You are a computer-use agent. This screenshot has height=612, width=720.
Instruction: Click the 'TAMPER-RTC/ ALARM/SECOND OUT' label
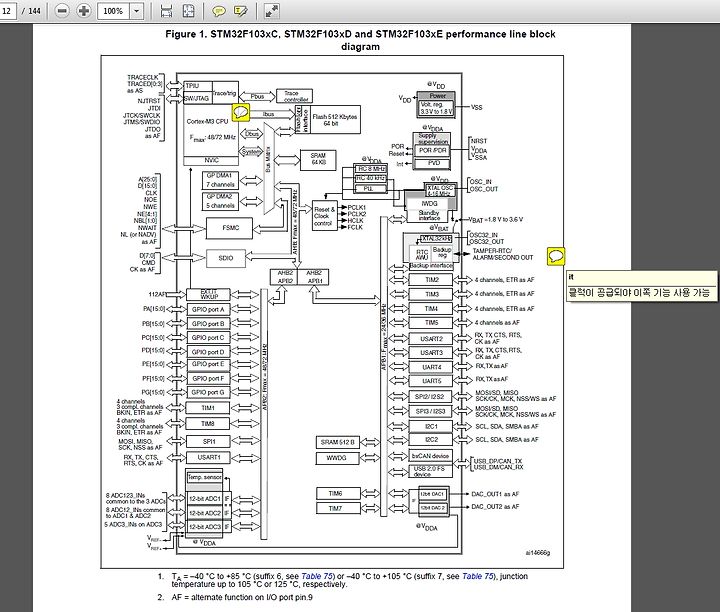click(503, 254)
